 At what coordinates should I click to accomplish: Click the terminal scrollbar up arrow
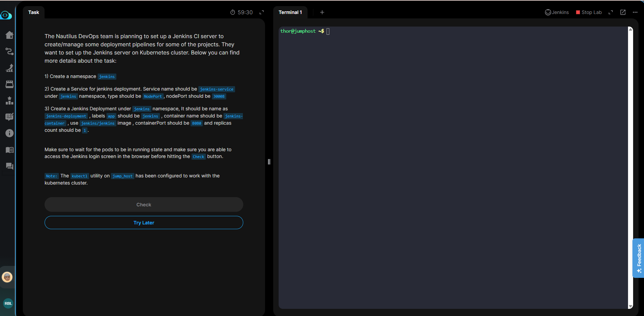[630, 30]
